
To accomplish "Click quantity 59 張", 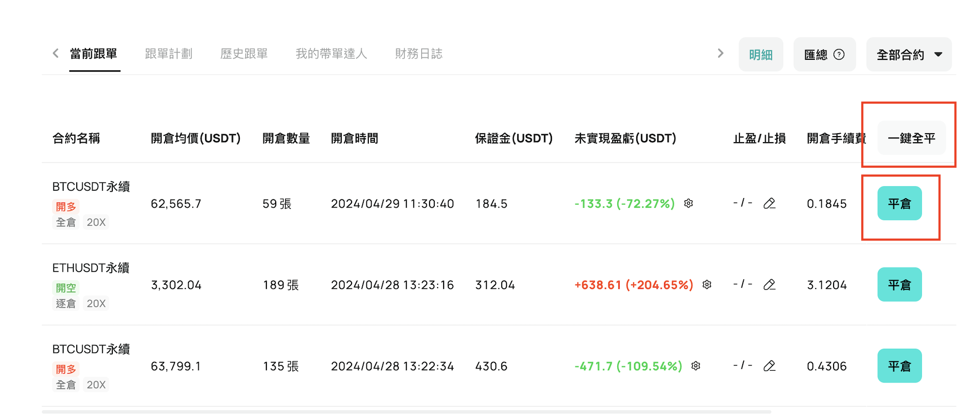I will click(277, 203).
